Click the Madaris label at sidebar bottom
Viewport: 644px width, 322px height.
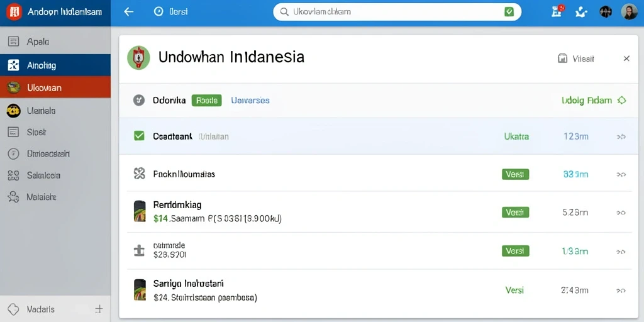(x=41, y=309)
